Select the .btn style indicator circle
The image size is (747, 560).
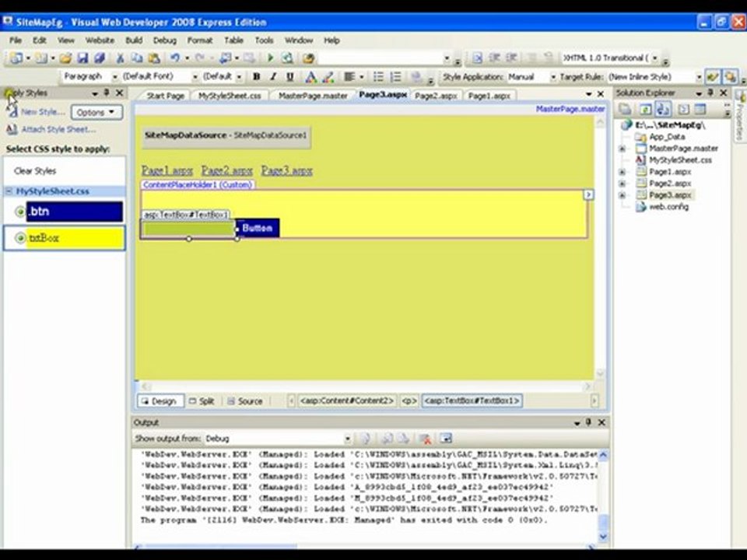(x=20, y=212)
